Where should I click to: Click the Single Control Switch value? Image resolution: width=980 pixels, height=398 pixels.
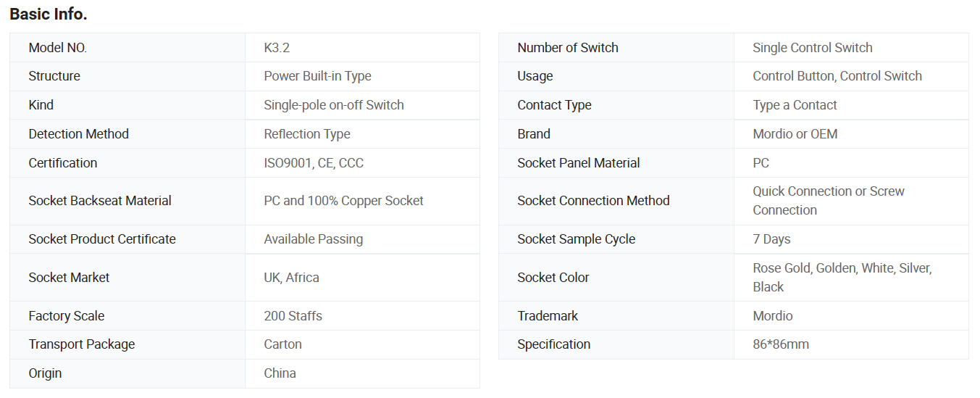click(x=813, y=48)
